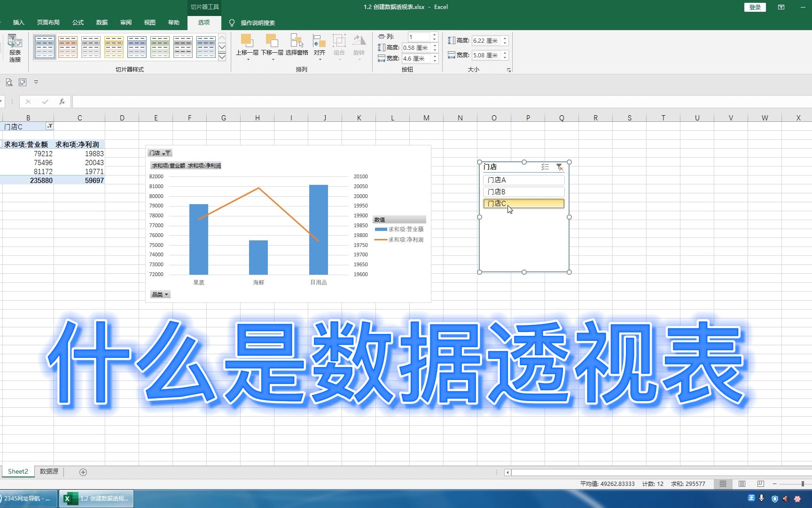The width and height of the screenshot is (812, 508).
Task: Apply the orange slicer style thumbnail
Action: 68,47
